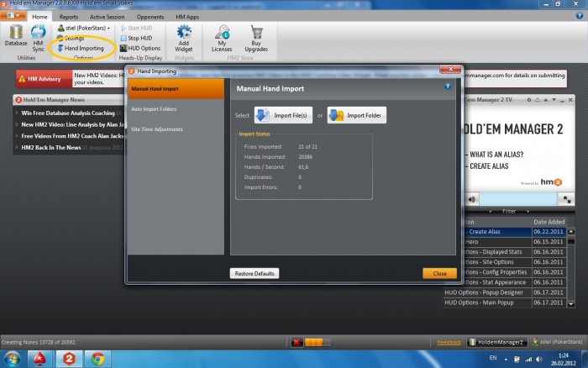This screenshot has width=588, height=368.
Task: Open HUD Options
Action: pos(140,48)
